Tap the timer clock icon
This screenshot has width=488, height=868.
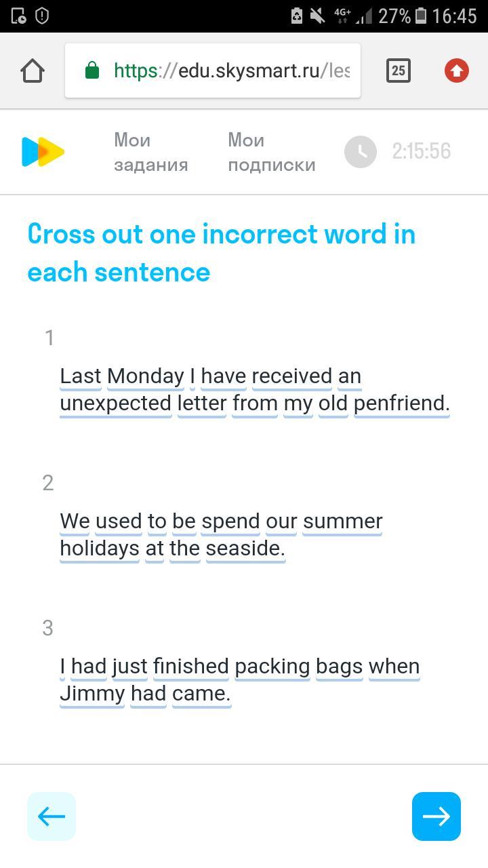click(361, 152)
